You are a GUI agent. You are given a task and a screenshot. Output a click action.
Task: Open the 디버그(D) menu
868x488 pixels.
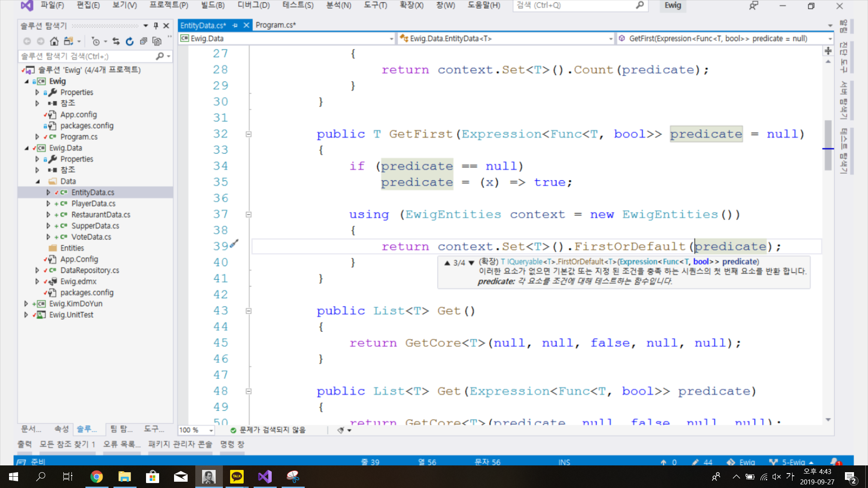(254, 5)
